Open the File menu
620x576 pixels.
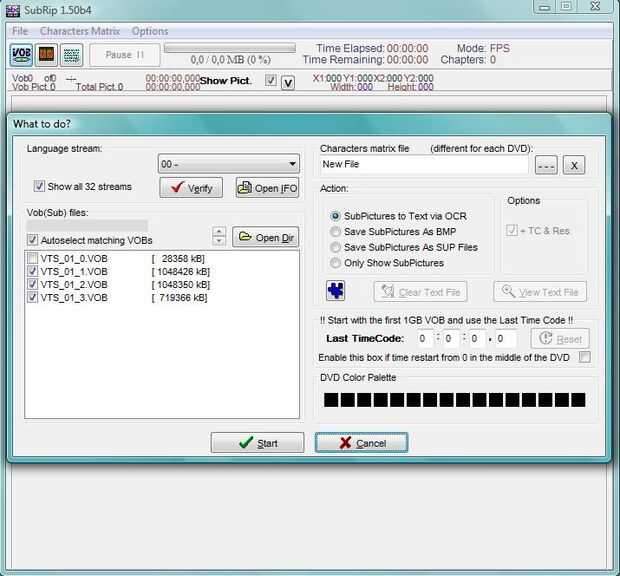pyautogui.click(x=20, y=31)
